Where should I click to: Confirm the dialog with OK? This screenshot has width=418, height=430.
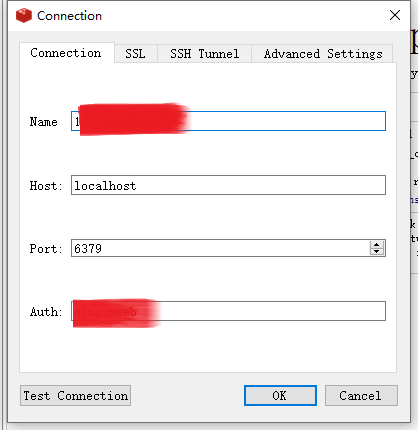(280, 396)
